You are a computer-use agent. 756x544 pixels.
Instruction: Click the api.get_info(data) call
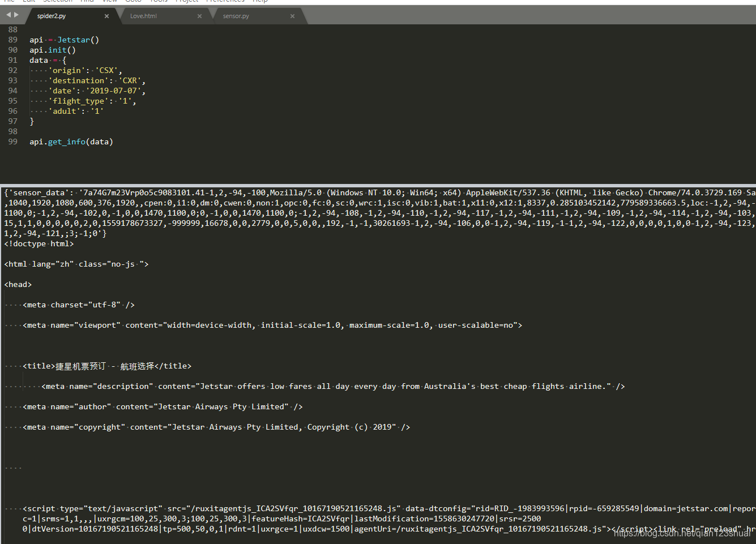click(x=71, y=142)
